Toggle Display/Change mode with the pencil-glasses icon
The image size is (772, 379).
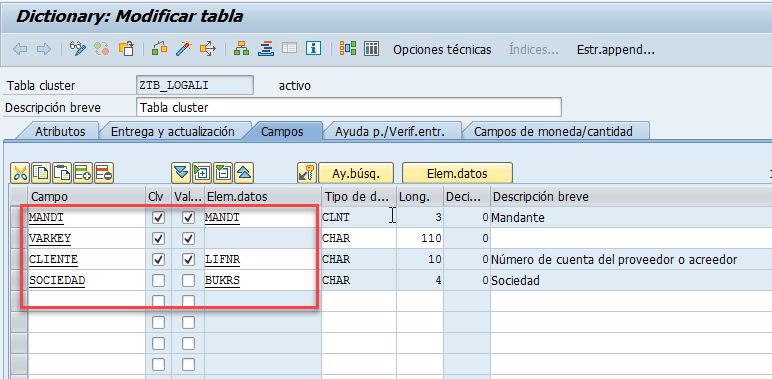point(78,49)
